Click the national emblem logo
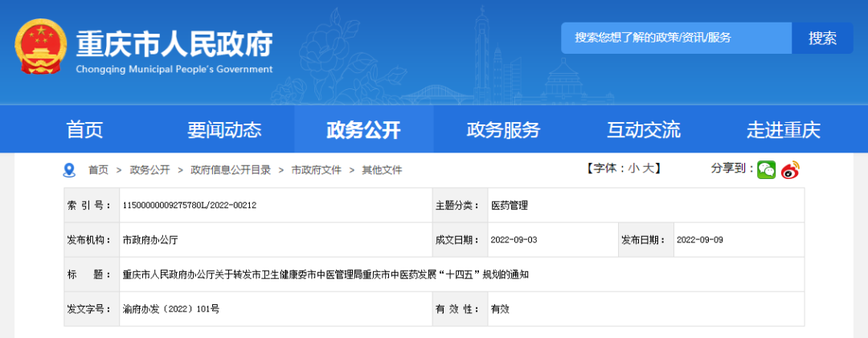 pyautogui.click(x=39, y=46)
